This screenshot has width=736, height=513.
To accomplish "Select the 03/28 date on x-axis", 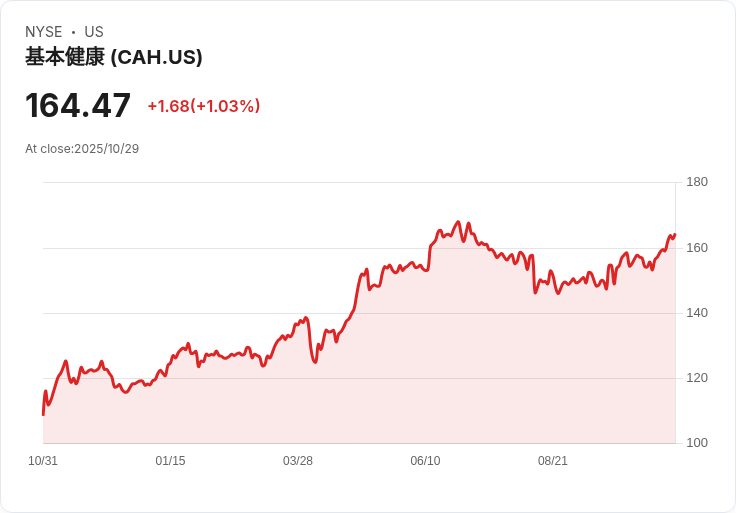I will click(298, 461).
